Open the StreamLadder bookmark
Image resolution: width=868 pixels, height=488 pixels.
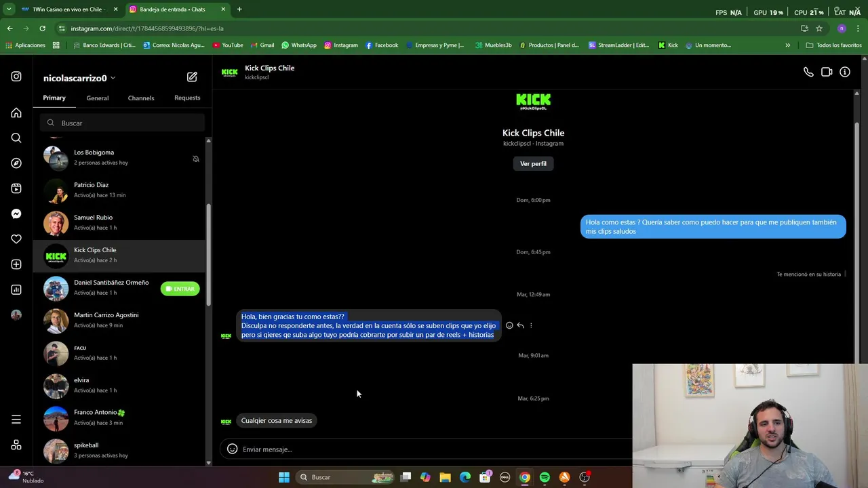coord(618,45)
